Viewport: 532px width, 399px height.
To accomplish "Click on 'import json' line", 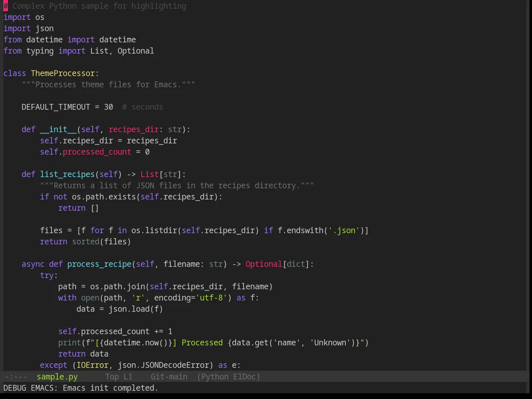I will (x=28, y=29).
